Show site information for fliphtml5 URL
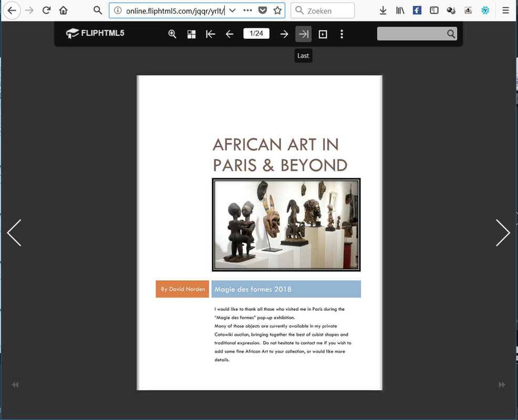The height and width of the screenshot is (420, 518). pos(118,10)
